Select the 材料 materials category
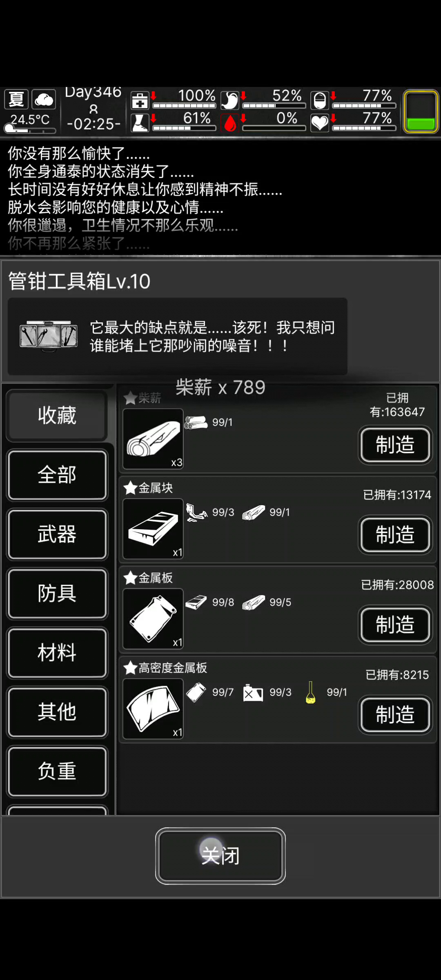The height and width of the screenshot is (980, 441). [57, 653]
